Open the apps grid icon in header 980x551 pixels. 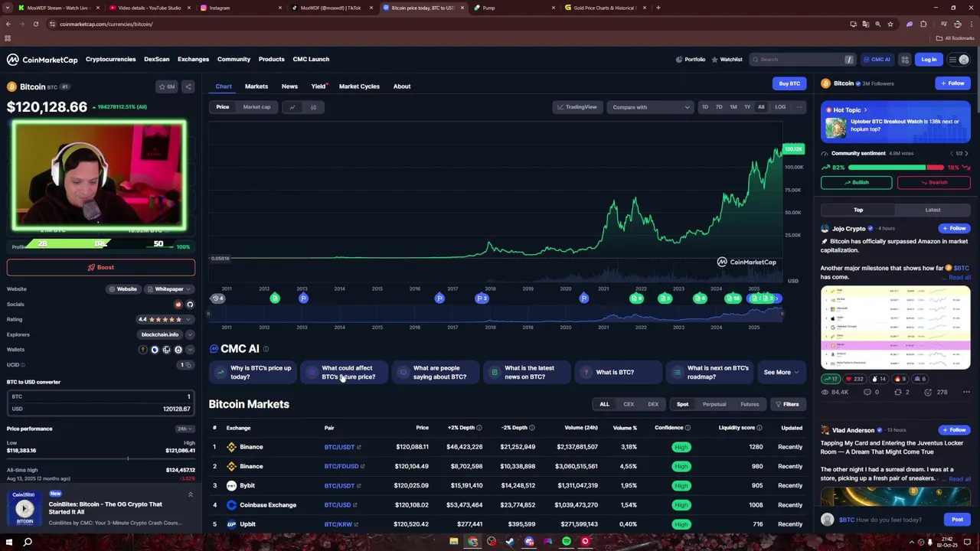click(905, 60)
